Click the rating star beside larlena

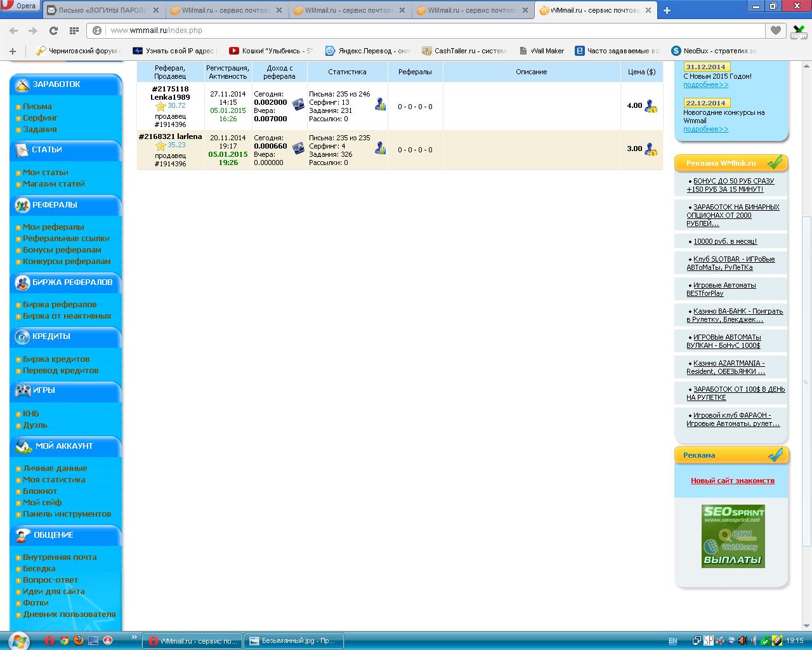tap(160, 146)
